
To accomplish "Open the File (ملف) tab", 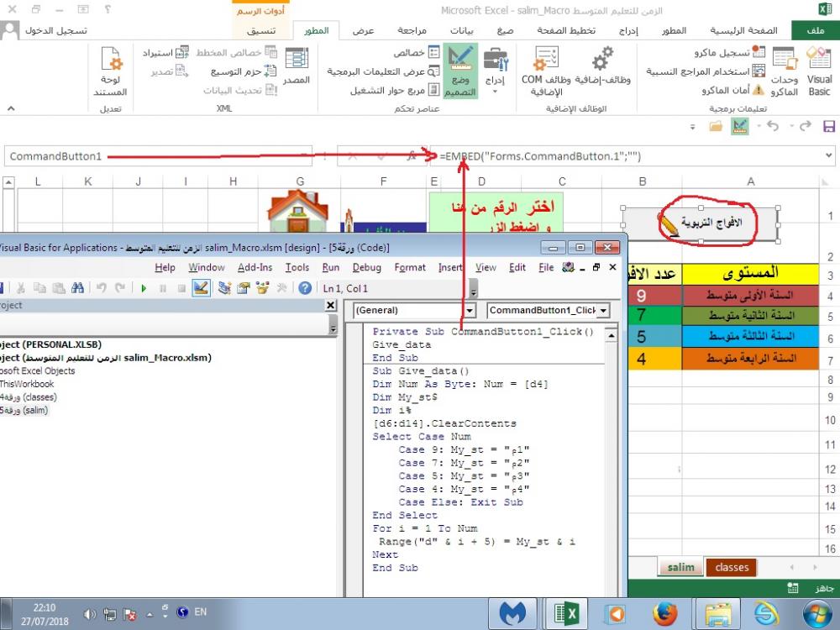I will (816, 30).
